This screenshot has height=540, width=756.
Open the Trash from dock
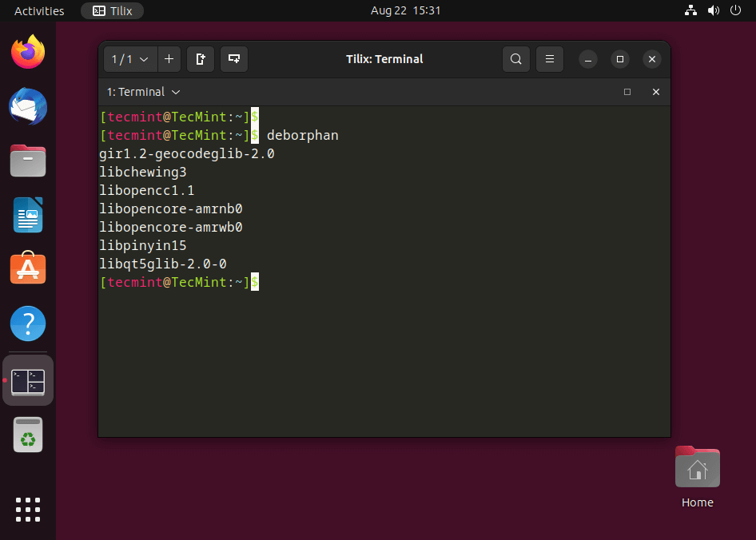28,435
